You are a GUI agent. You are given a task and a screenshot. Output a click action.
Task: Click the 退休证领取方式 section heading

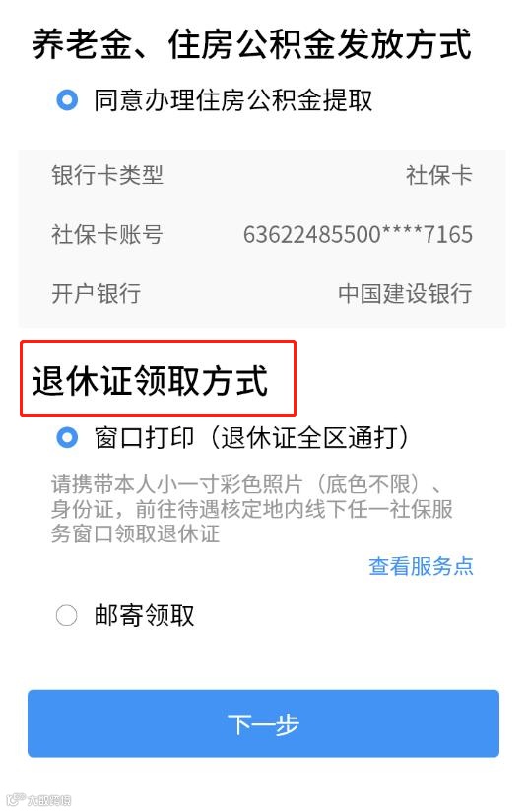coord(151,381)
